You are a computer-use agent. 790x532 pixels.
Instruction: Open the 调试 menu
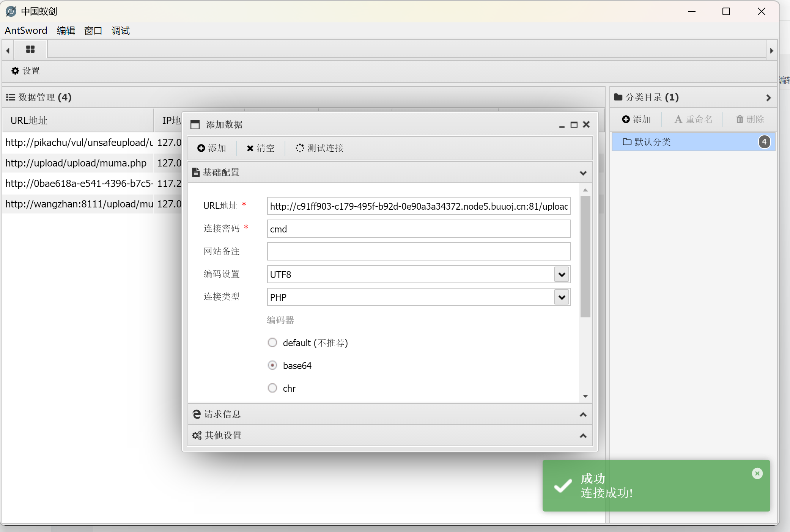pos(120,31)
